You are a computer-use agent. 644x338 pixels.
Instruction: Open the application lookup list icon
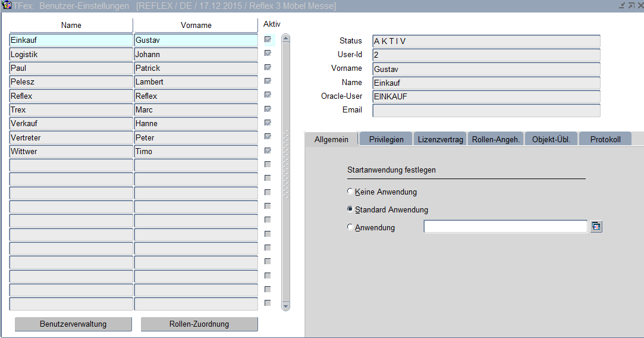coord(596,227)
